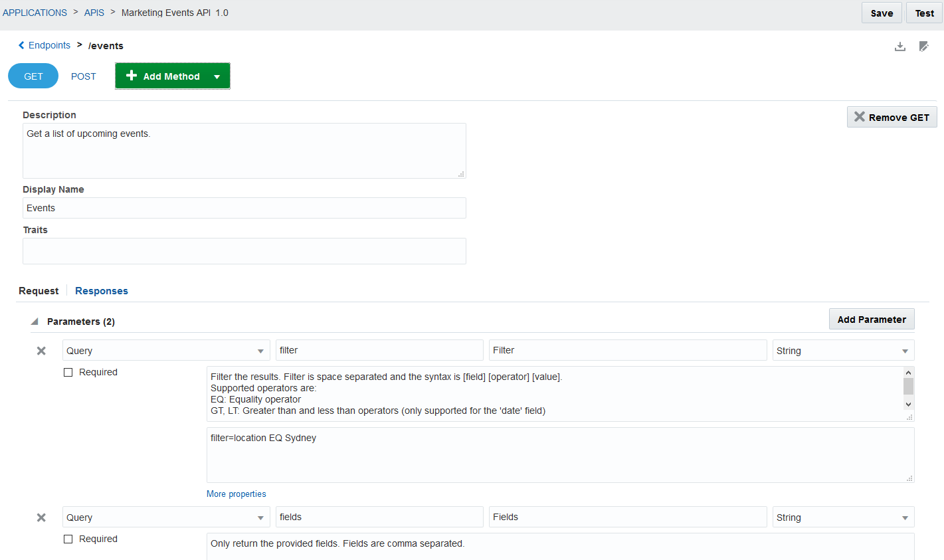Click scrollbar up arrow in filter description
Viewport: 944px width, 560px height.
coord(908,373)
